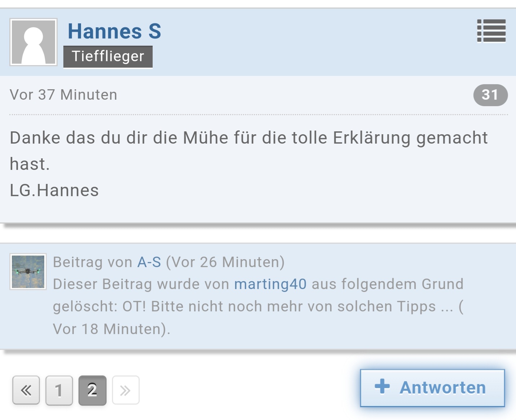Viewport: 516px width, 420px height.
Task: Select current page 2 button
Action: pyautogui.click(x=92, y=390)
